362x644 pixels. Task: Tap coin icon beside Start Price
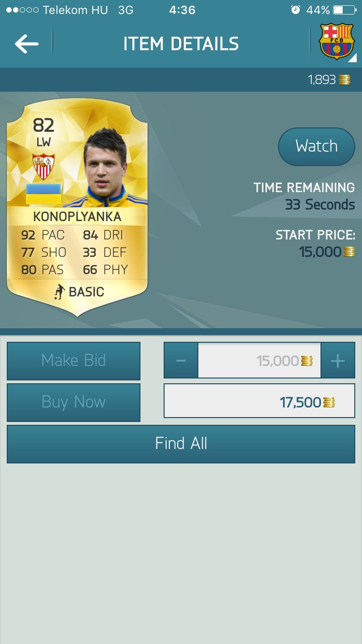(349, 252)
